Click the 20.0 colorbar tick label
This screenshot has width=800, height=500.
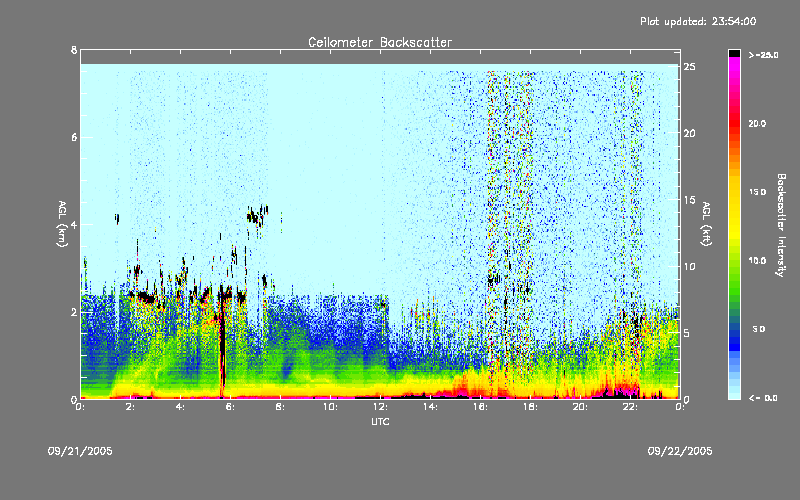[x=757, y=123]
